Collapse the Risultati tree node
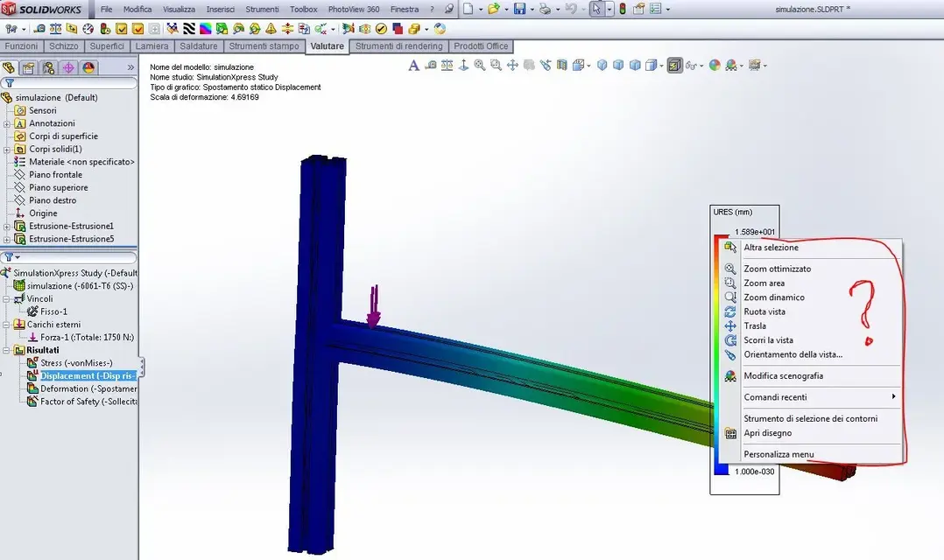 (6, 350)
